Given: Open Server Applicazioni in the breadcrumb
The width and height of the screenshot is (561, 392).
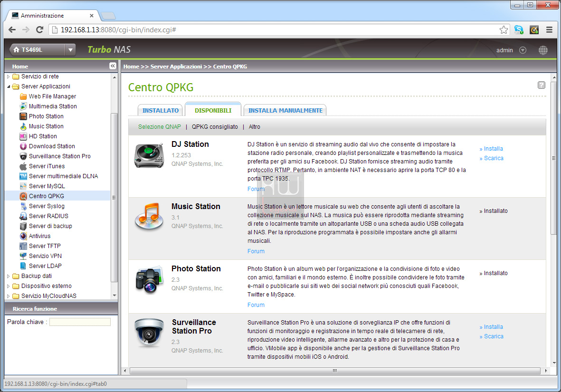Looking at the screenshot, I should coord(176,67).
